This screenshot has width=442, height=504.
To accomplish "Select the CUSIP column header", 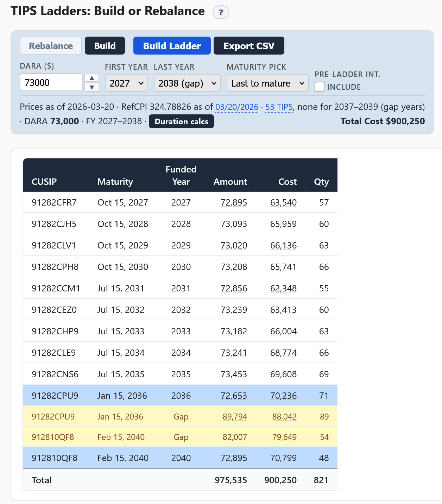I will click(44, 182).
